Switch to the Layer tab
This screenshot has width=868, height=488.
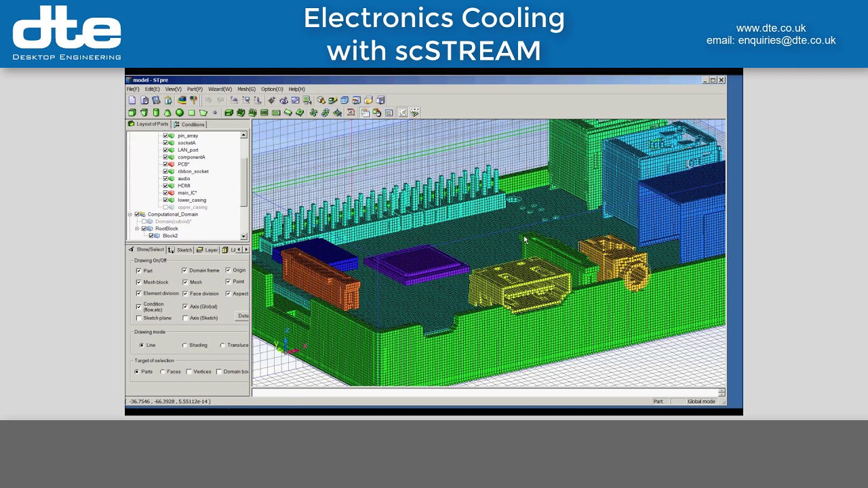point(208,250)
